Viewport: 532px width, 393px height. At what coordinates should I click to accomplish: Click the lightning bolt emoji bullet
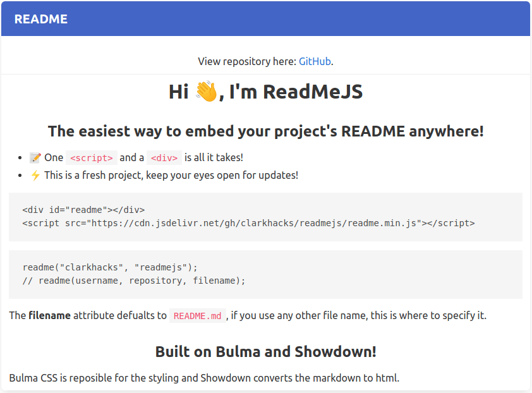pyautogui.click(x=35, y=175)
